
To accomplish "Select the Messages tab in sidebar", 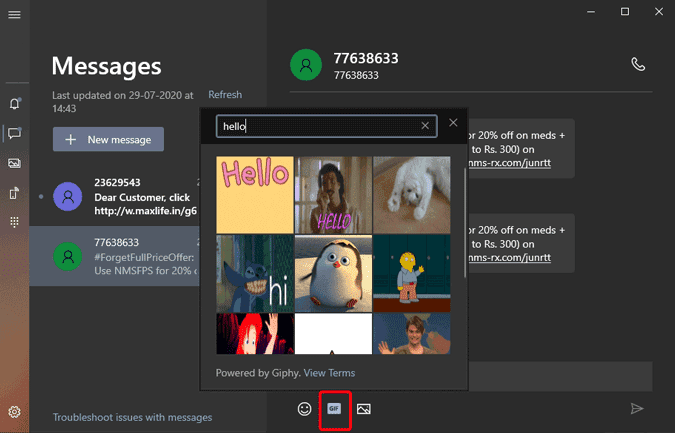I will (14, 133).
